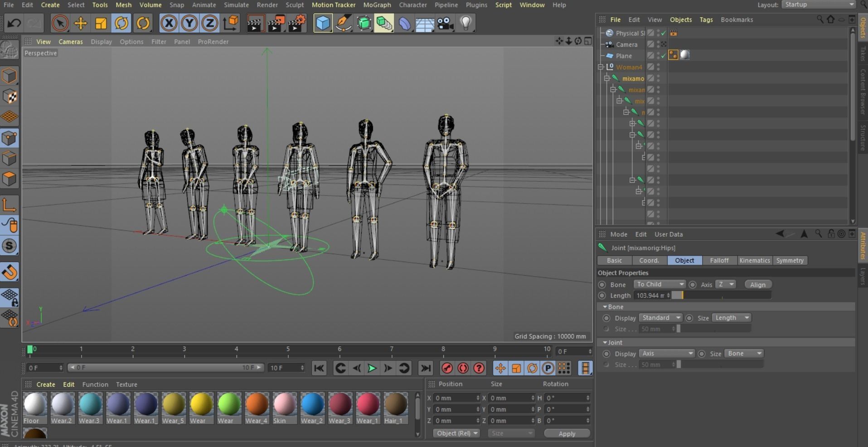This screenshot has height=447, width=868.
Task: Switch to Kinematics tab
Action: [x=755, y=260]
